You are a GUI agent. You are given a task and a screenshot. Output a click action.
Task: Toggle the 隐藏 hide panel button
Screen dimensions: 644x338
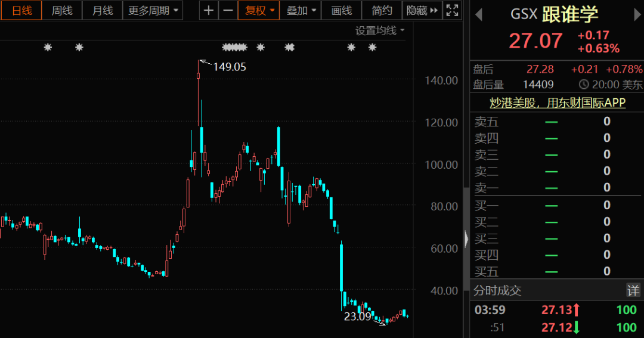click(x=422, y=10)
